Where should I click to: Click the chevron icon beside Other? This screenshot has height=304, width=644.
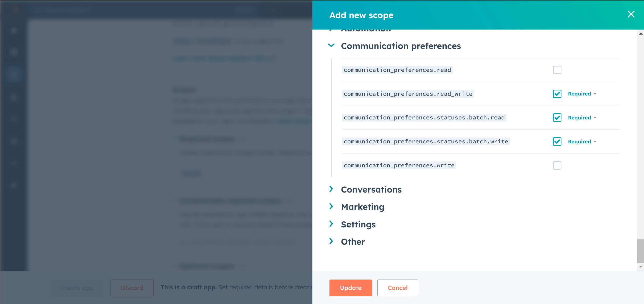[x=331, y=241]
